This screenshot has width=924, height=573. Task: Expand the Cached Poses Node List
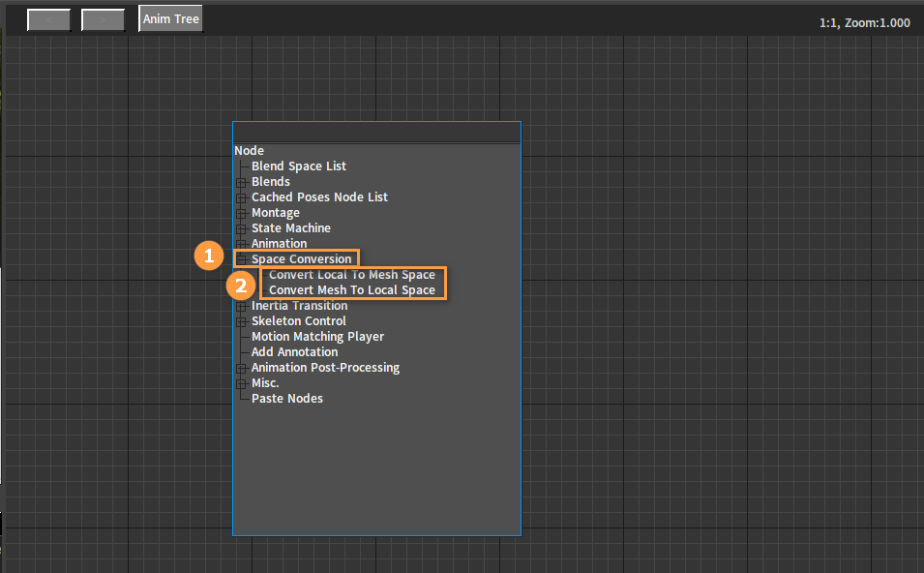pyautogui.click(x=241, y=197)
